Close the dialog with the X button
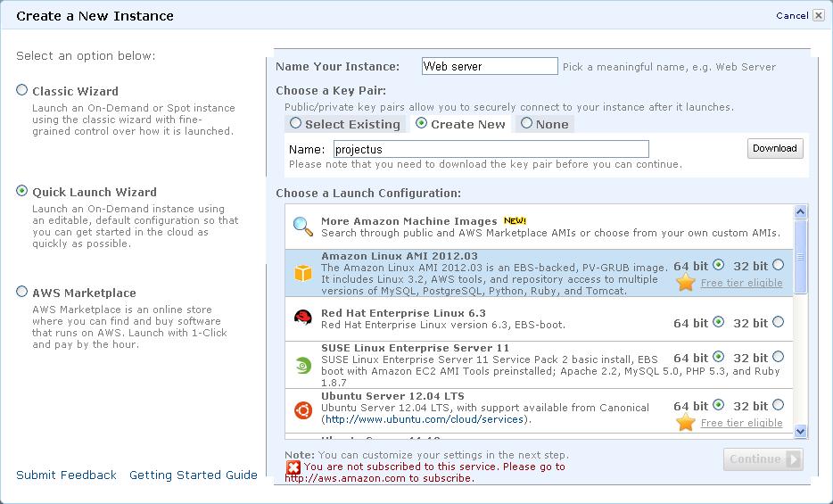 tap(819, 15)
